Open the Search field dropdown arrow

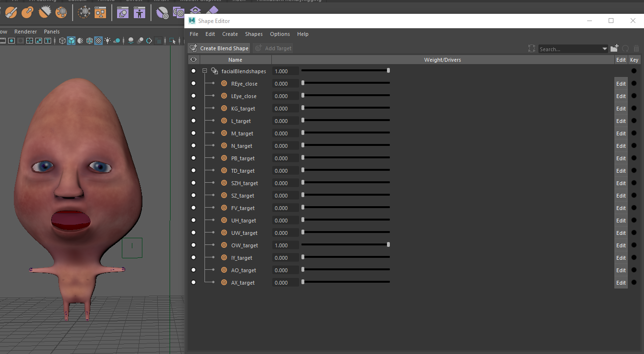coord(605,49)
